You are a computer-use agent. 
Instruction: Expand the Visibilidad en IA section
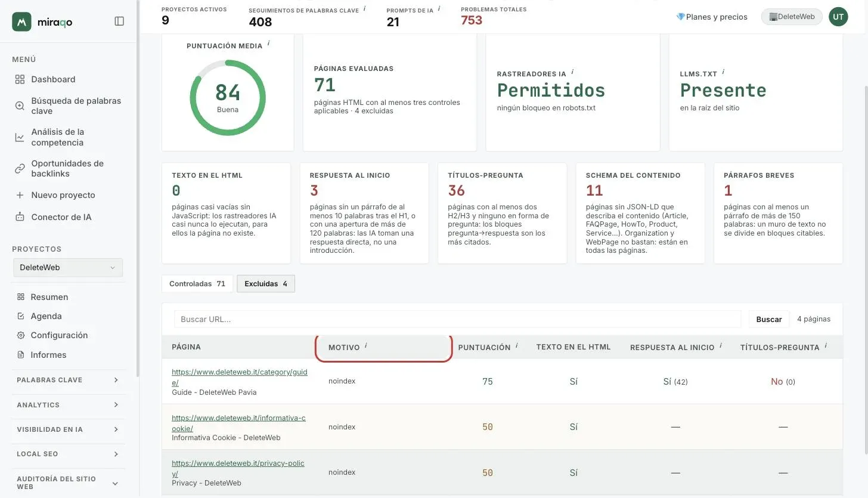[68, 429]
